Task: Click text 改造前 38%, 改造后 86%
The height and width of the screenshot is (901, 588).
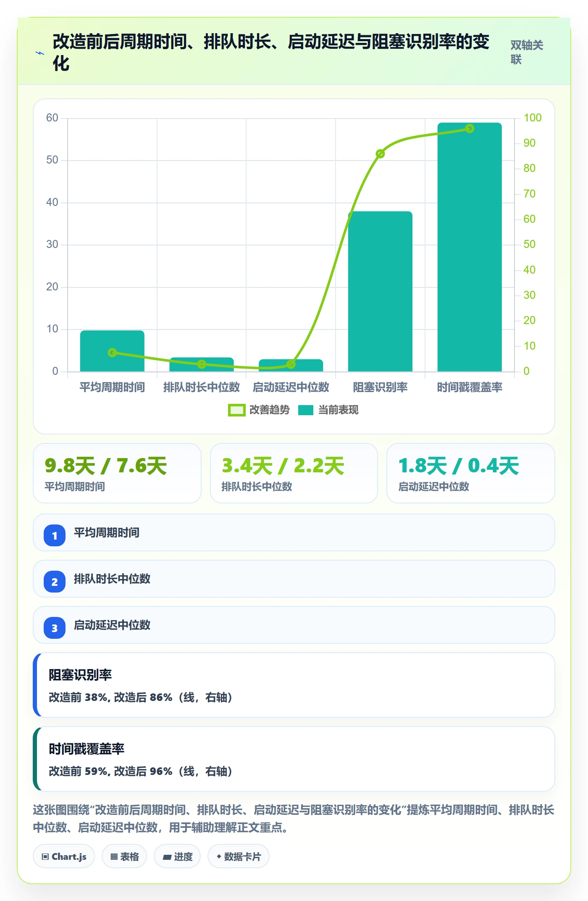Action: point(110,698)
